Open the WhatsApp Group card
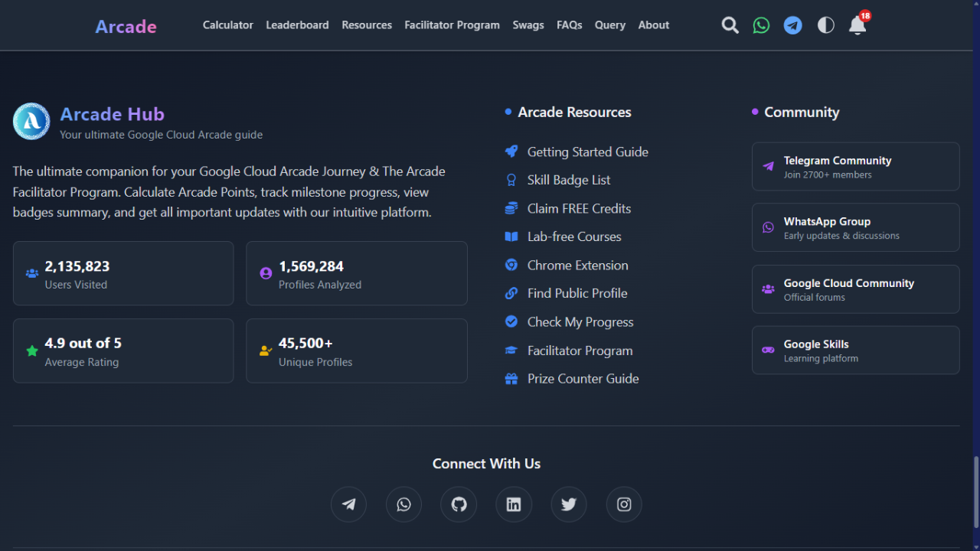Screen dimensions: 980x551 point(855,227)
